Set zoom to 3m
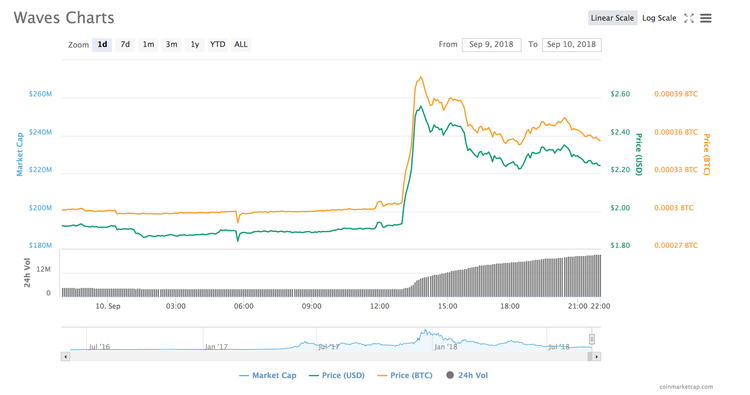The width and height of the screenshot is (750, 395). pos(171,44)
